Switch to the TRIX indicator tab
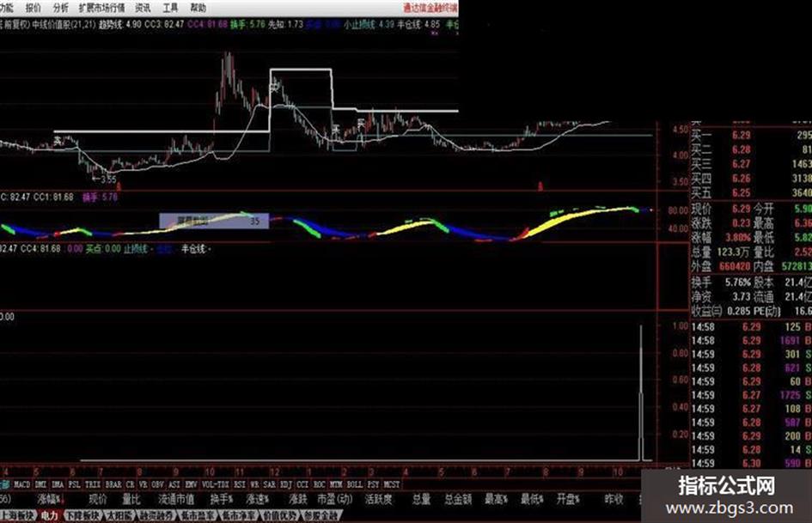 click(93, 484)
